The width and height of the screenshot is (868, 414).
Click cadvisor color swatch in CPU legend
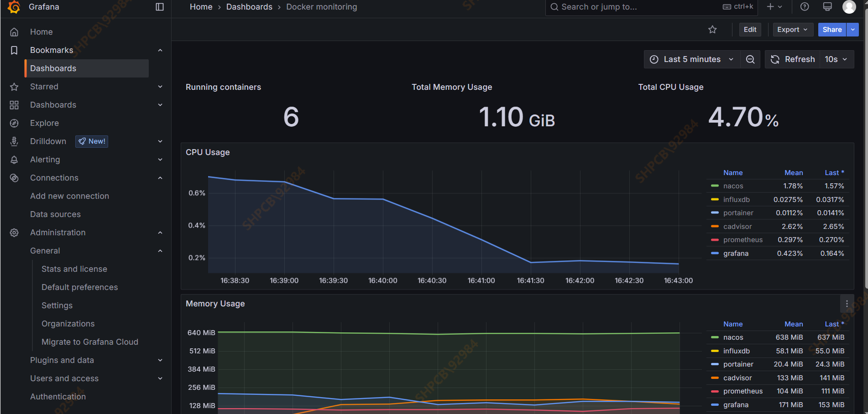pyautogui.click(x=715, y=227)
